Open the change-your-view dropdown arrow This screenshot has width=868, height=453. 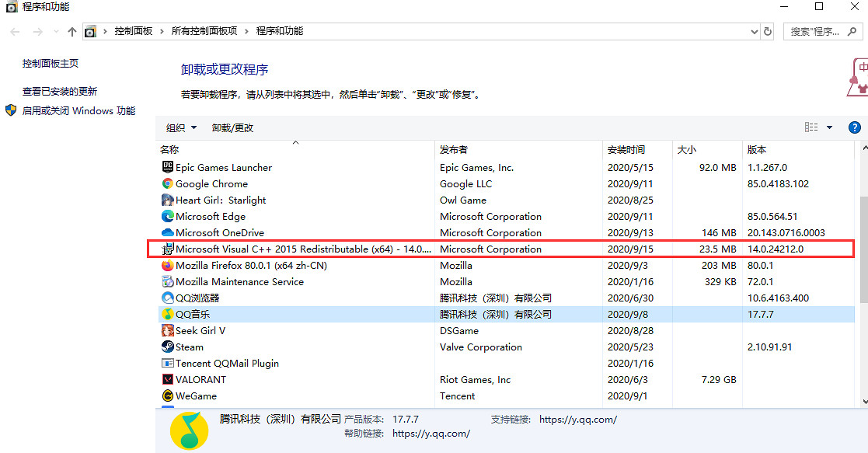tap(828, 127)
